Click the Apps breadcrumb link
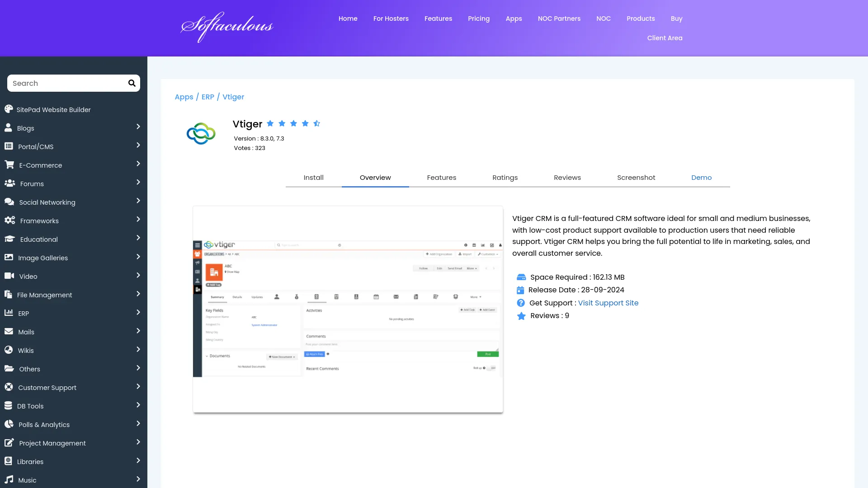This screenshot has width=868, height=488. (184, 97)
